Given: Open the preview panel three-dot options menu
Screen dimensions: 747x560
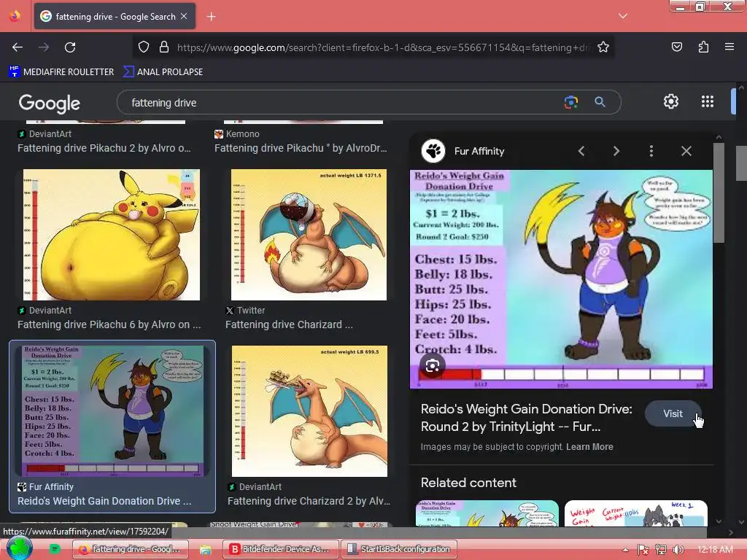Looking at the screenshot, I should [651, 152].
